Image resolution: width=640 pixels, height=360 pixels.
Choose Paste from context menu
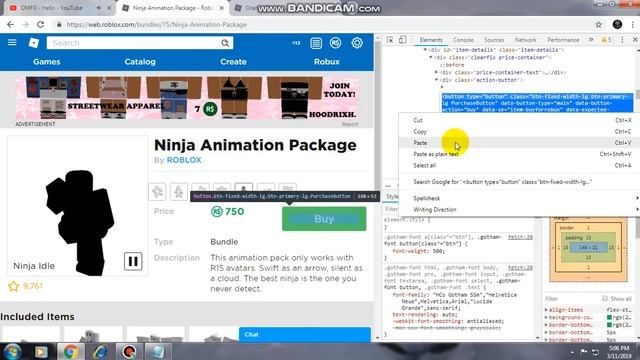(x=519, y=143)
